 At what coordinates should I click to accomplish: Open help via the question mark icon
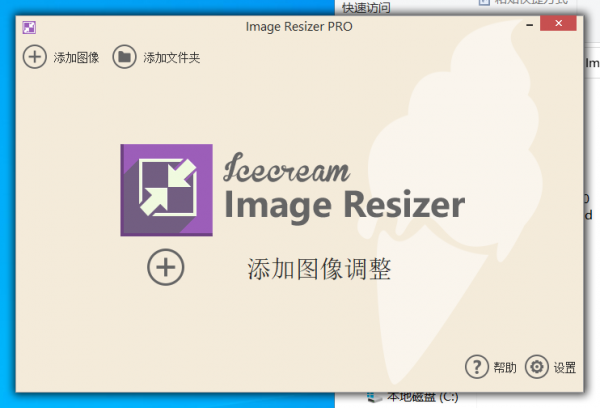click(x=477, y=367)
